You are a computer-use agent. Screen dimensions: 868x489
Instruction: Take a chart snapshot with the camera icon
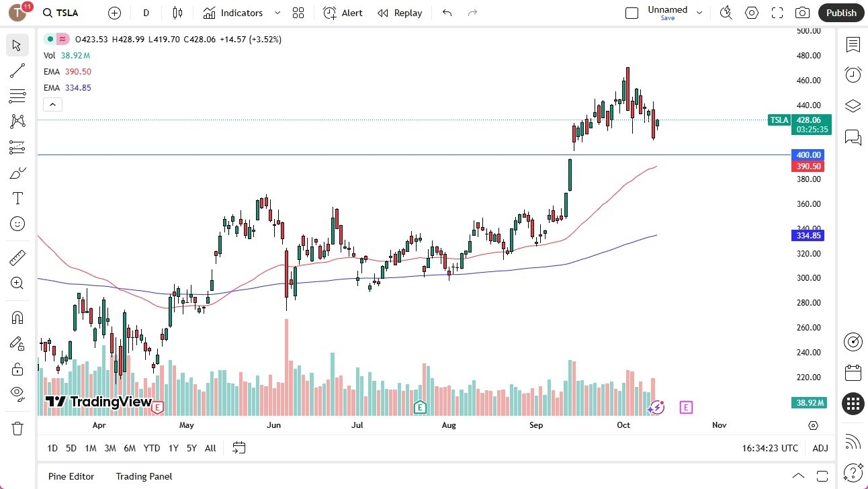point(802,13)
